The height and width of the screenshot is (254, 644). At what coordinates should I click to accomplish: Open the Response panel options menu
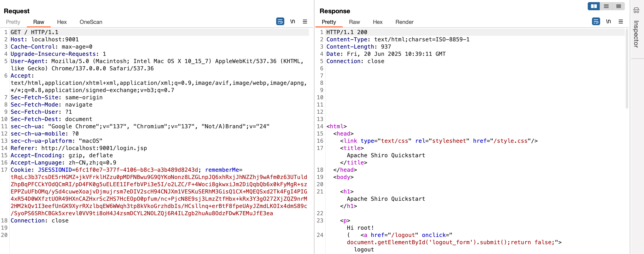tap(621, 22)
